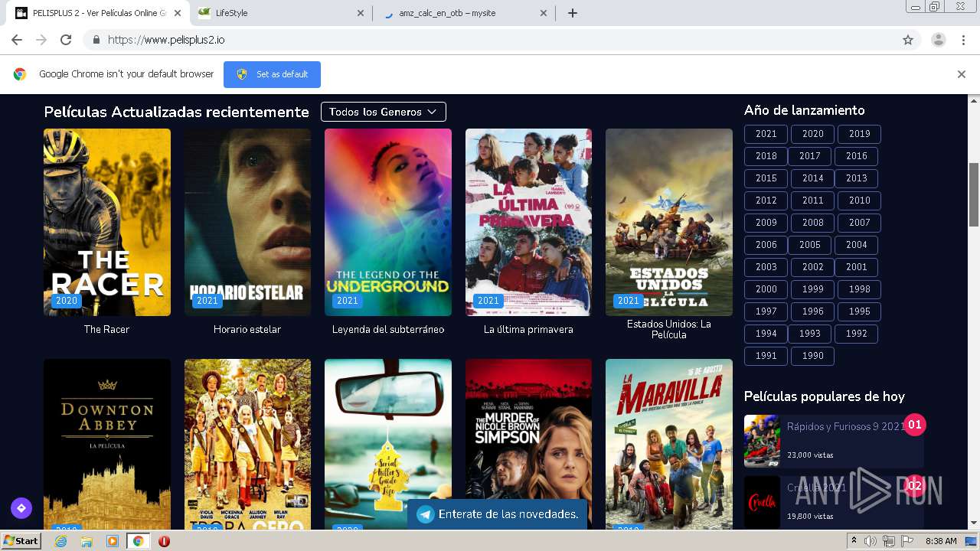Click the Telegram icon in novedades banner
This screenshot has height=551, width=980.
pyautogui.click(x=425, y=514)
